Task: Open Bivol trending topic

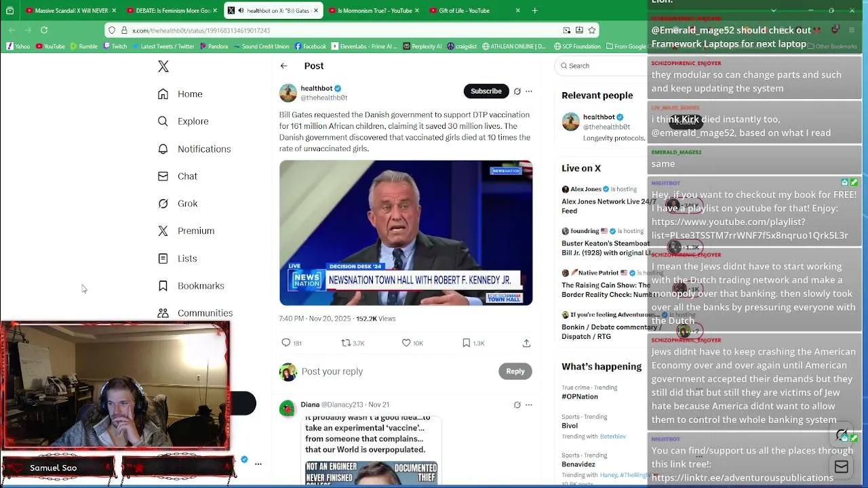Action: 570,426
